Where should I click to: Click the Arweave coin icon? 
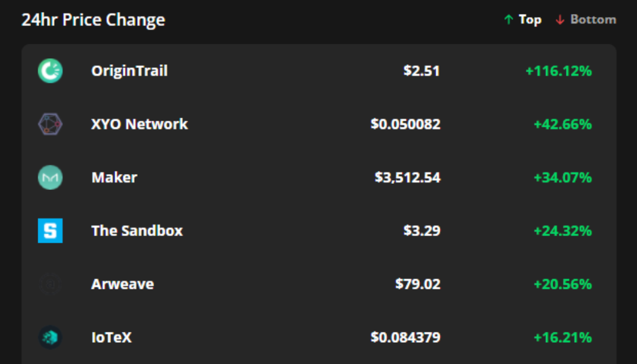pos(50,283)
